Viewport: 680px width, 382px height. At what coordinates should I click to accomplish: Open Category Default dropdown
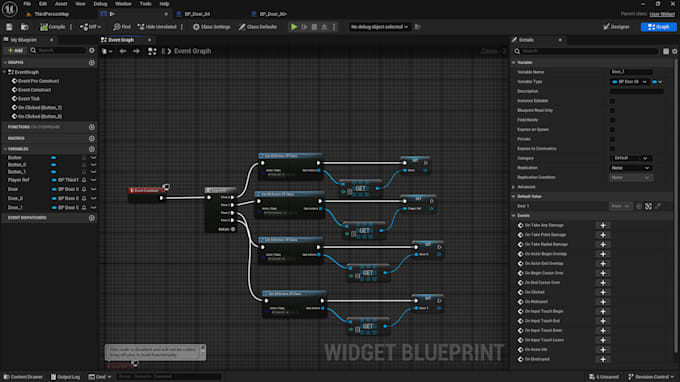(x=630, y=158)
